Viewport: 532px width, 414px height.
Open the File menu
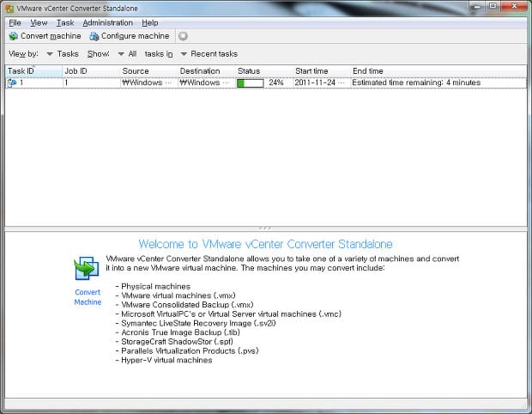pyautogui.click(x=15, y=22)
